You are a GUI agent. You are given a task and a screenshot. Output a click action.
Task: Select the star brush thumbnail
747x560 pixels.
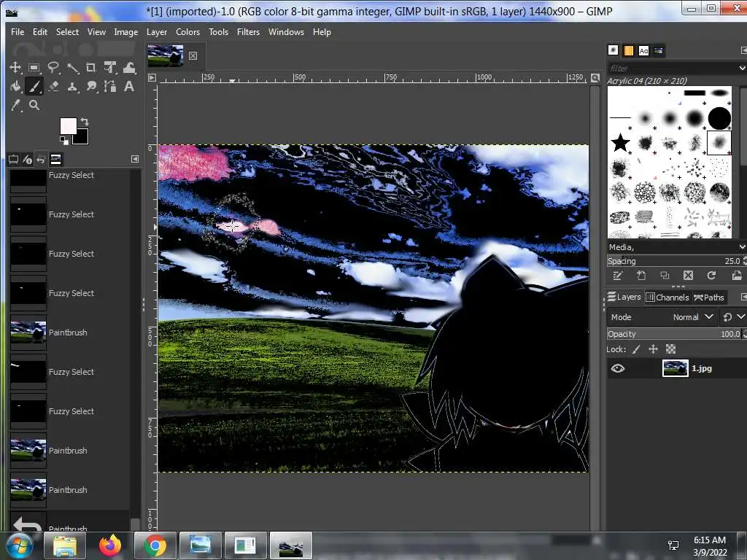620,142
